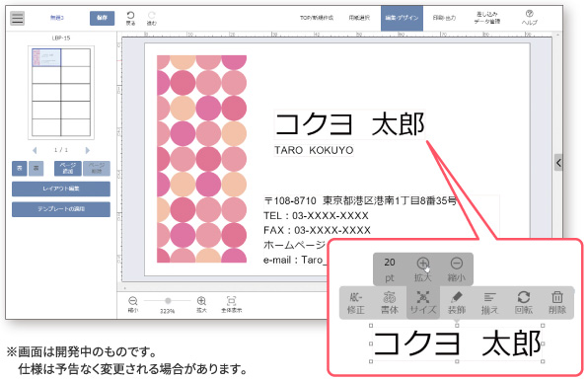Open the 装飾 decoration tool

[x=457, y=303]
